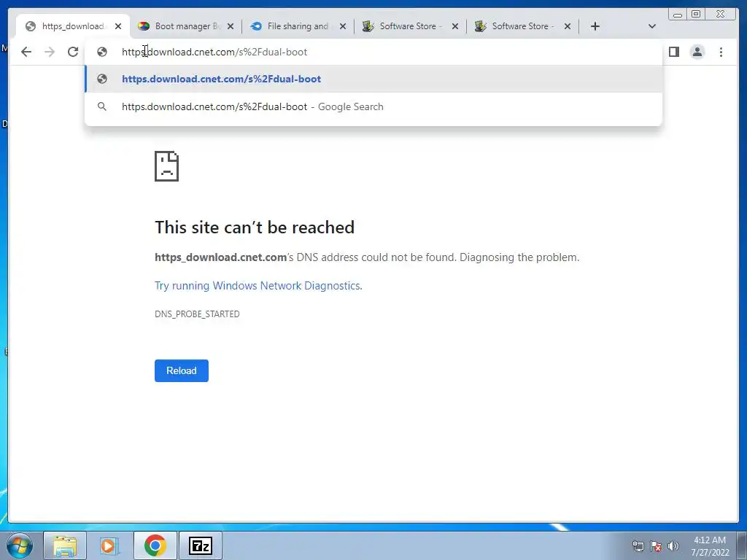Viewport: 747px width, 560px height.
Task: Launch Windows Media Player from taskbar
Action: 108,545
